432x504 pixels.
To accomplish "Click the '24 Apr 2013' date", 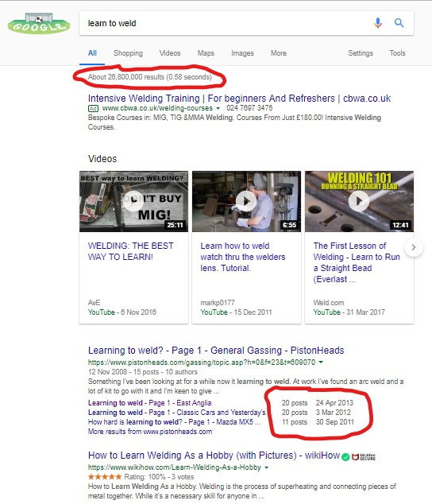I will pos(334,403).
